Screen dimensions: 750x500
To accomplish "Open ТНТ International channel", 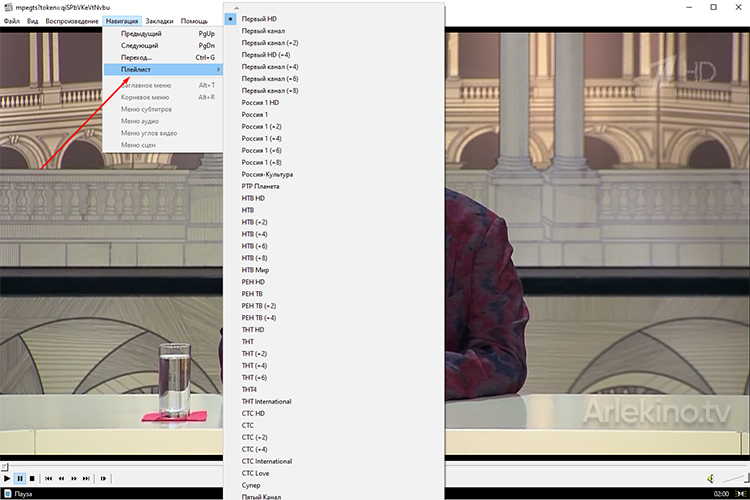I will (333, 401).
